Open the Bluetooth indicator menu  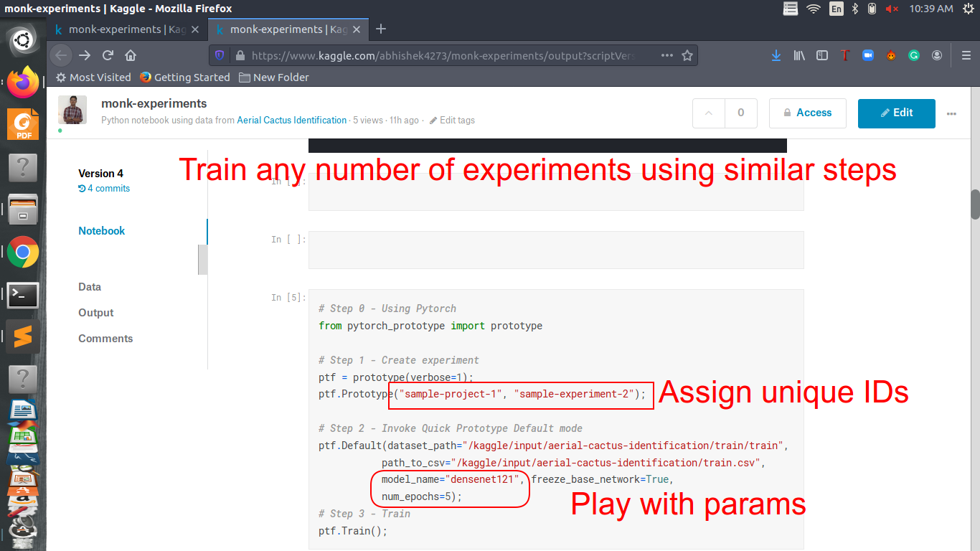(x=855, y=9)
